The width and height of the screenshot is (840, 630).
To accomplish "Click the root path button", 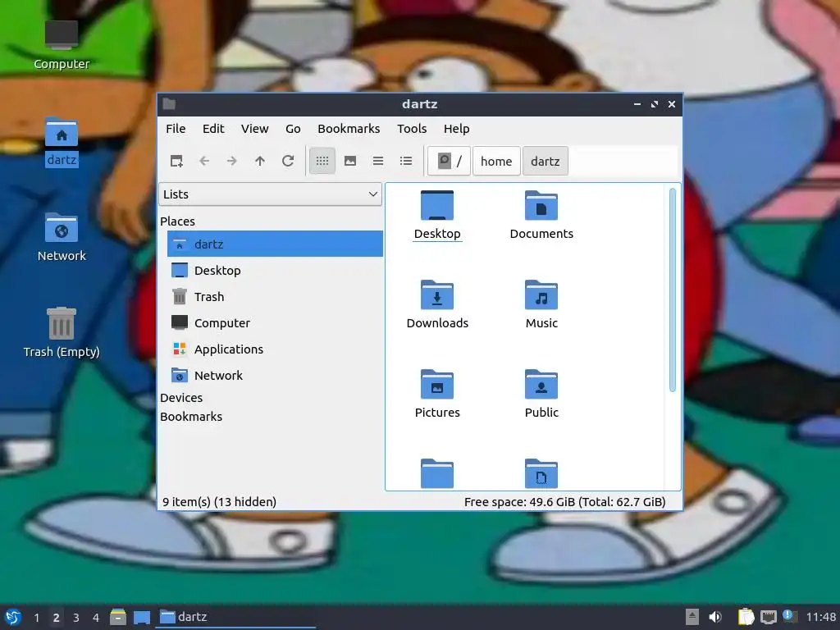I will coord(449,161).
